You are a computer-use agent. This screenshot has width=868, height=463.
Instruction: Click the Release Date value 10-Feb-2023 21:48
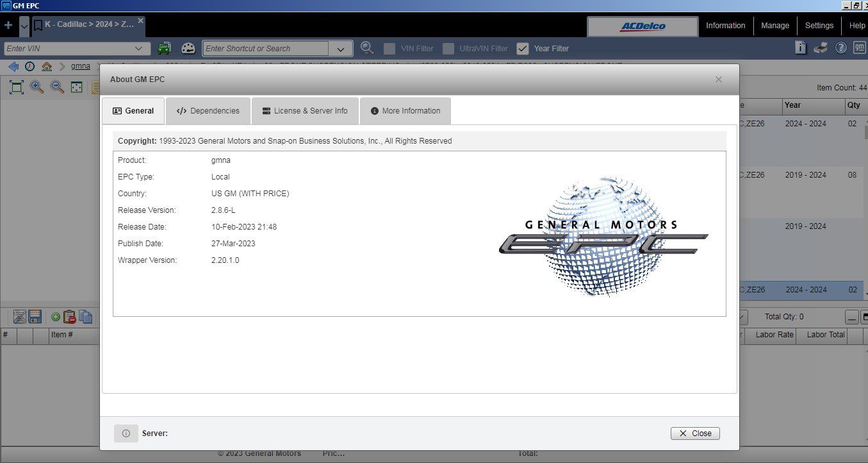point(244,227)
